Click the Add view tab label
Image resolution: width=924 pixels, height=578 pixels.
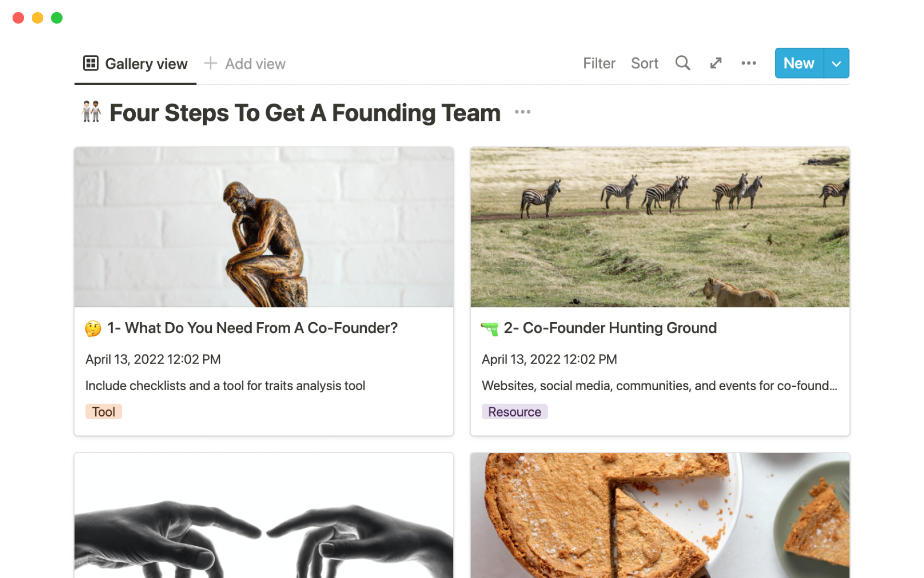[x=255, y=64]
